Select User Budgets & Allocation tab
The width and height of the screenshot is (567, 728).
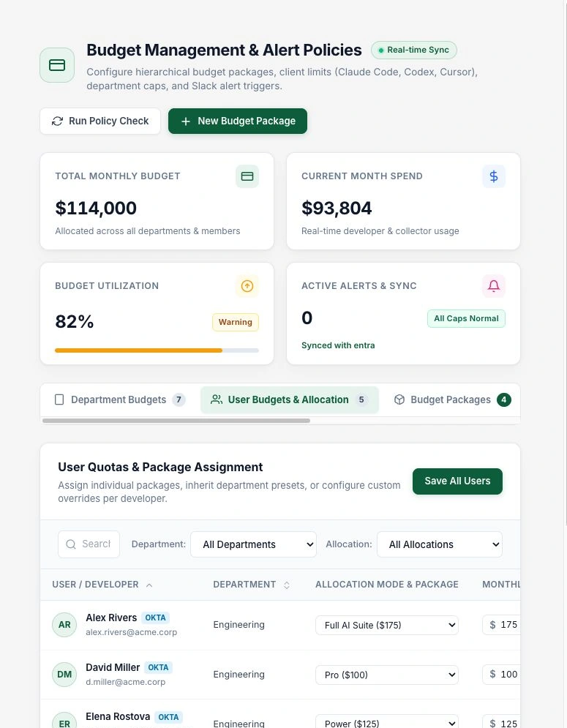pos(289,399)
